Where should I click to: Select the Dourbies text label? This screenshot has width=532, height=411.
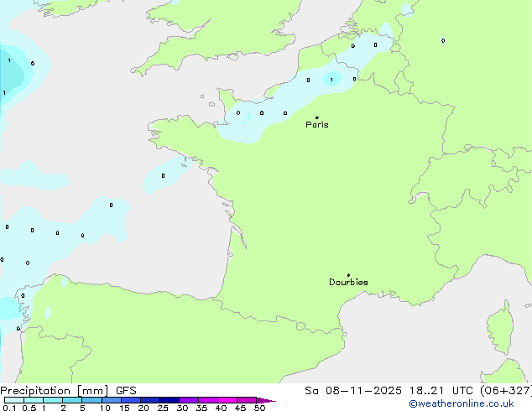(348, 283)
